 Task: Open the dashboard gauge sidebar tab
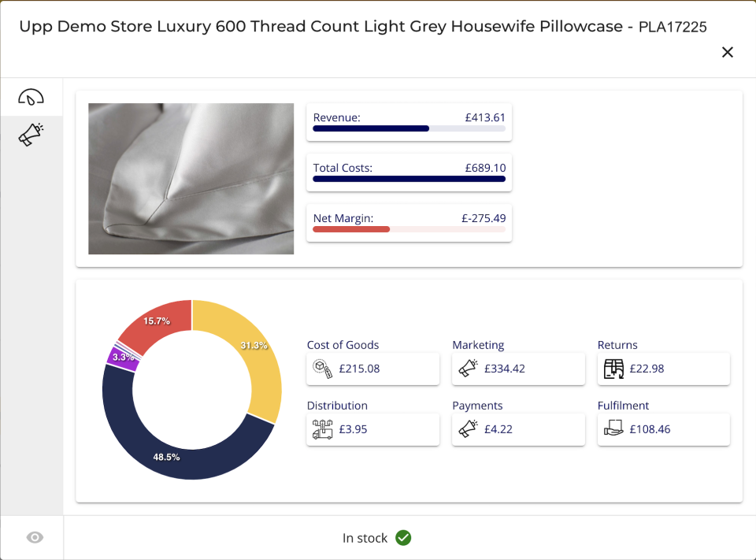(x=31, y=97)
